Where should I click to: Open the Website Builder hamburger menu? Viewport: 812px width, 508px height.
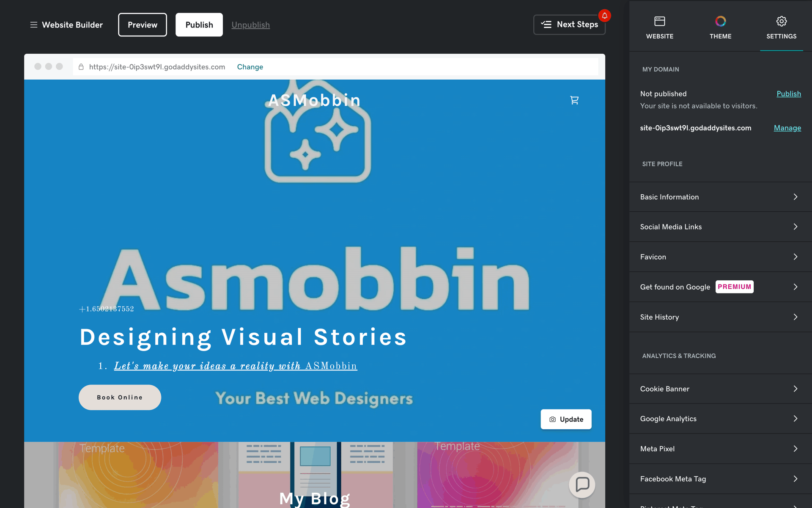pyautogui.click(x=34, y=25)
